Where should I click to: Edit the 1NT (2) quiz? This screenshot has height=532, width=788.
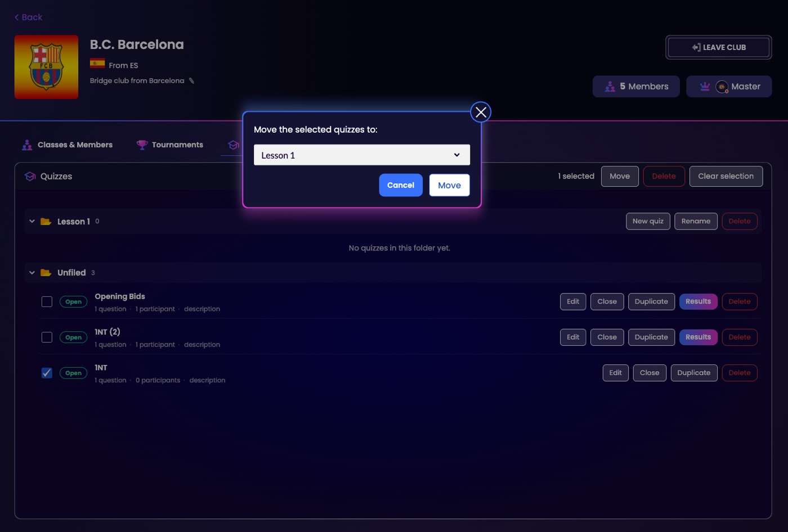573,337
